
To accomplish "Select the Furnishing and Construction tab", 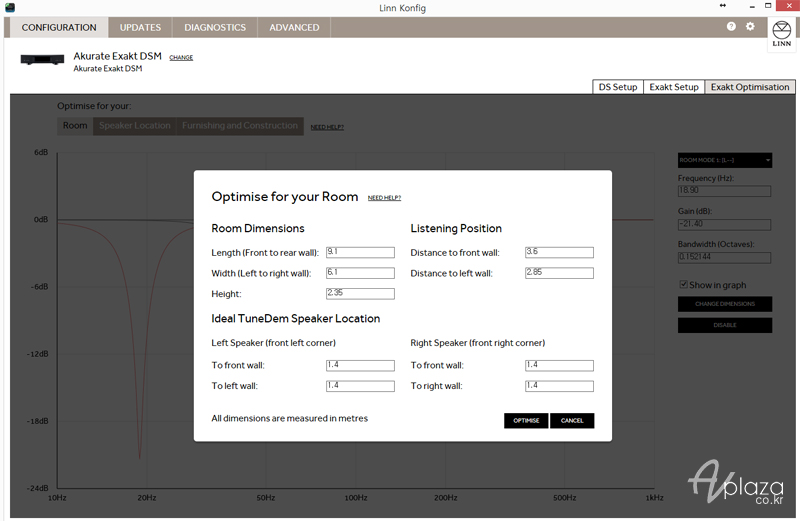I will pos(240,126).
